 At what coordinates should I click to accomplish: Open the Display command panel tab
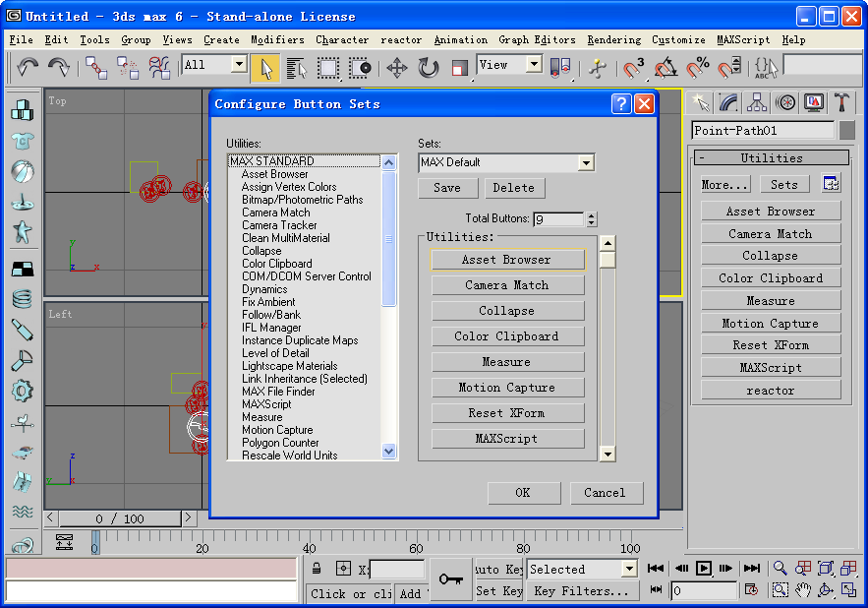pyautogui.click(x=813, y=102)
